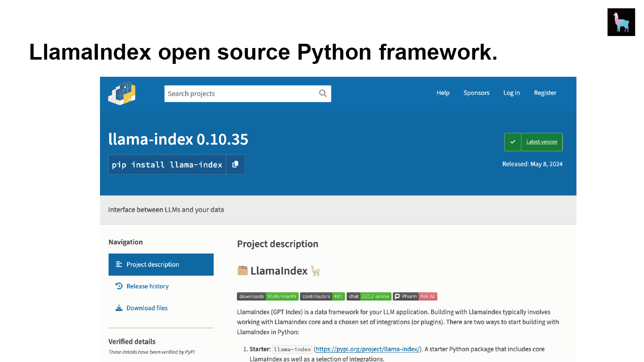
Task: Click the search magnifier icon
Action: [x=323, y=94]
